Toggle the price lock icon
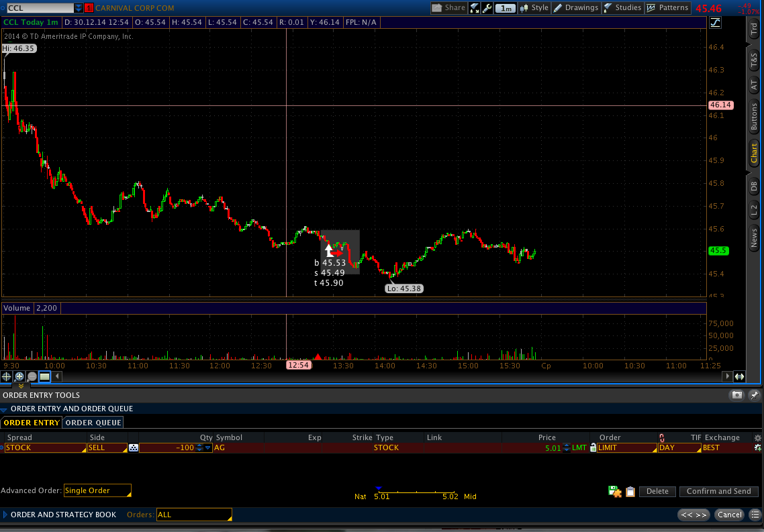The height and width of the screenshot is (532, 764). click(593, 447)
